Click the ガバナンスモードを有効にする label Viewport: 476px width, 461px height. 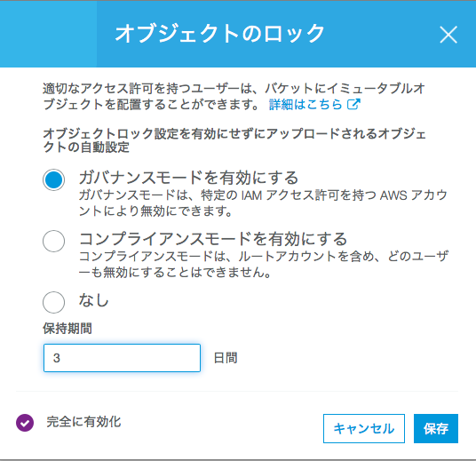tap(189, 178)
